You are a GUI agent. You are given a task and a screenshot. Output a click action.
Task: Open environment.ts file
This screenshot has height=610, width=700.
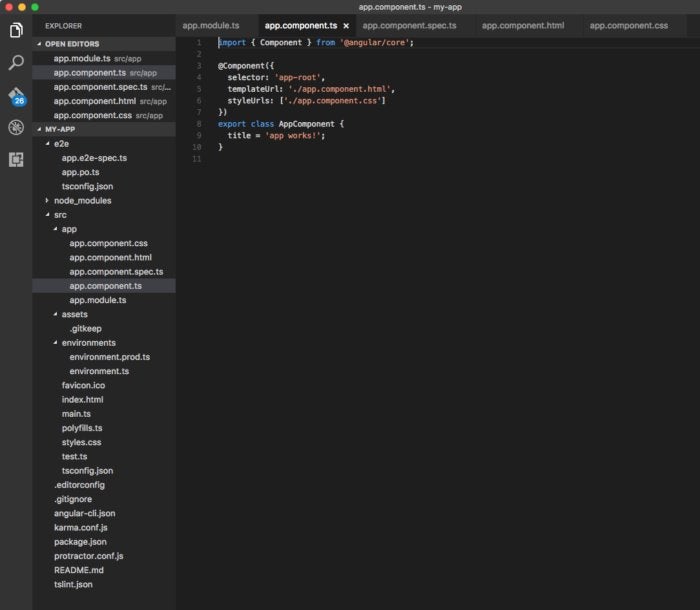pos(104,371)
